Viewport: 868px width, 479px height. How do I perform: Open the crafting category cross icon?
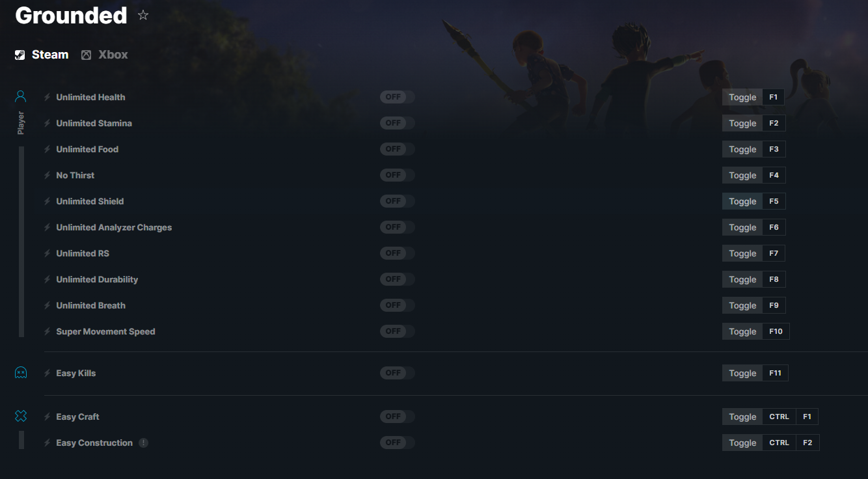coord(21,417)
